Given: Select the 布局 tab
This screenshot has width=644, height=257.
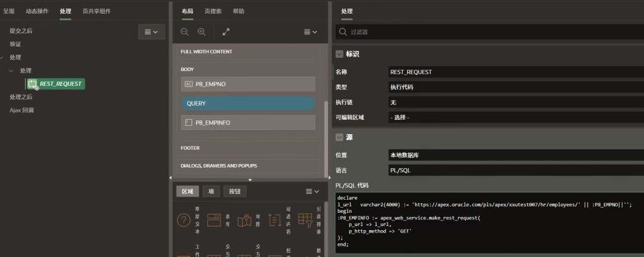Looking at the screenshot, I should [x=187, y=11].
